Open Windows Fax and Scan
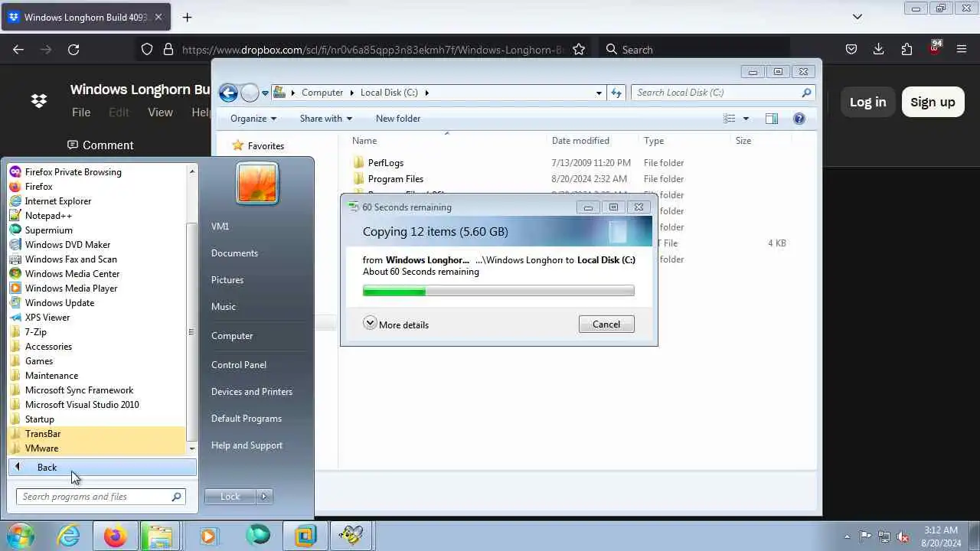 click(x=70, y=259)
